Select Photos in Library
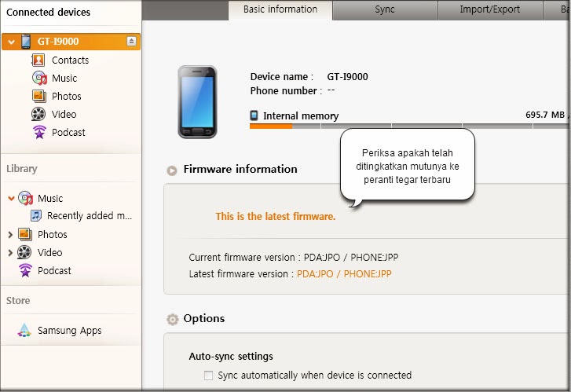This screenshot has height=392, width=571. [x=53, y=234]
